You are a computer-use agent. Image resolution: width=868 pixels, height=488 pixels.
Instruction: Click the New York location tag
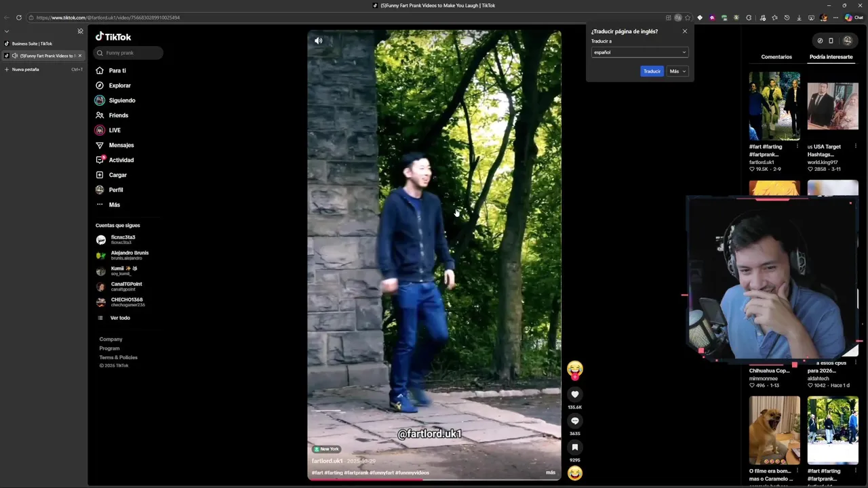click(x=326, y=449)
